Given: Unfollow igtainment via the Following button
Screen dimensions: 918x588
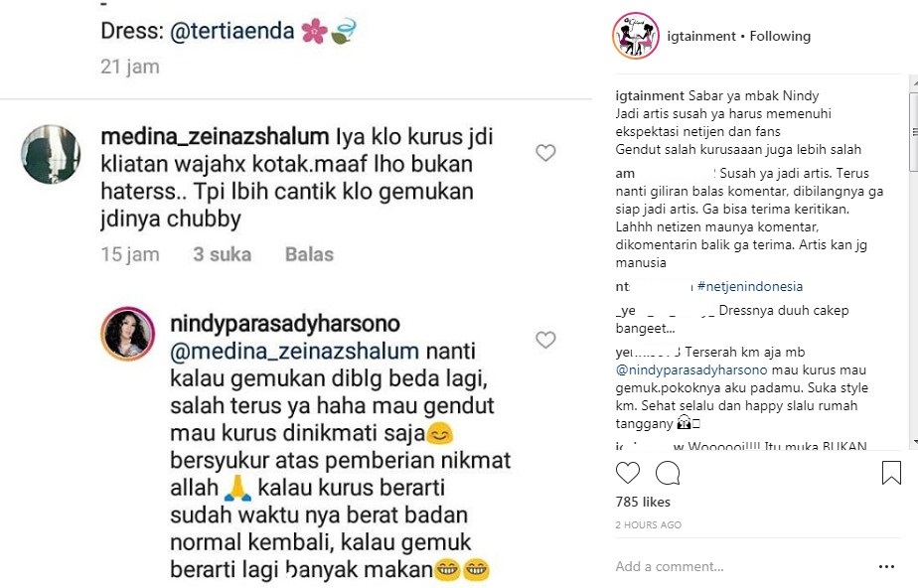Looking at the screenshot, I should [780, 36].
